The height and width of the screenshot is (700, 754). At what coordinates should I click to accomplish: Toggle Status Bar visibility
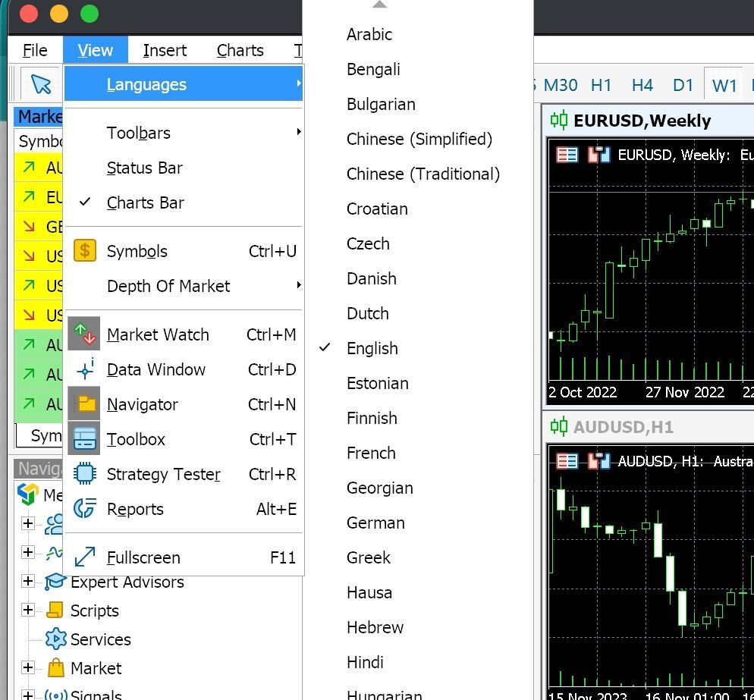pos(144,168)
